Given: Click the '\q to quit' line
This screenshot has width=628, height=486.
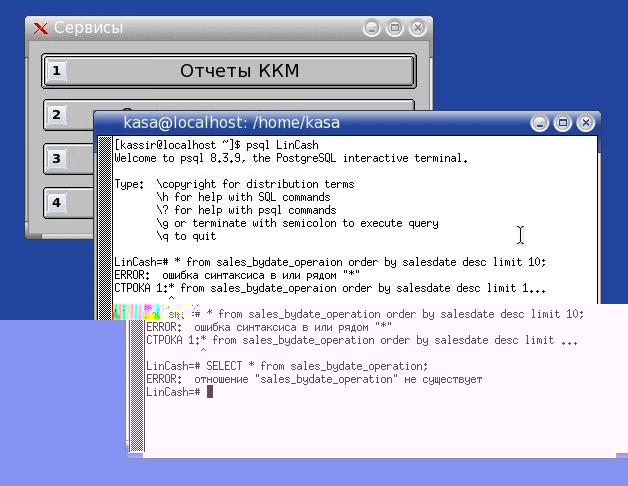Looking at the screenshot, I should click(186, 236).
